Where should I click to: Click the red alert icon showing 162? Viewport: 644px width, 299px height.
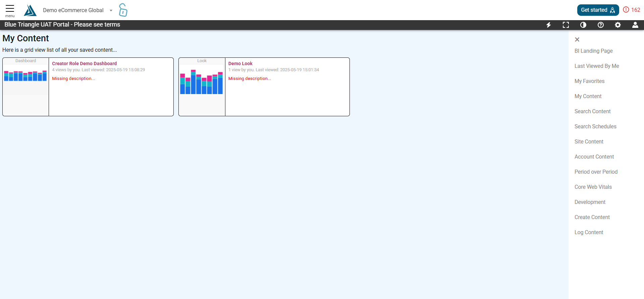click(x=632, y=10)
